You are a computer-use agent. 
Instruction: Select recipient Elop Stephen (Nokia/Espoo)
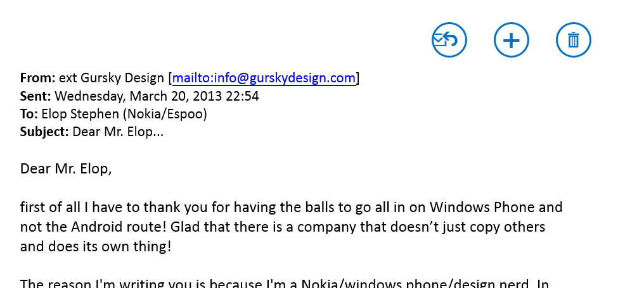click(124, 114)
